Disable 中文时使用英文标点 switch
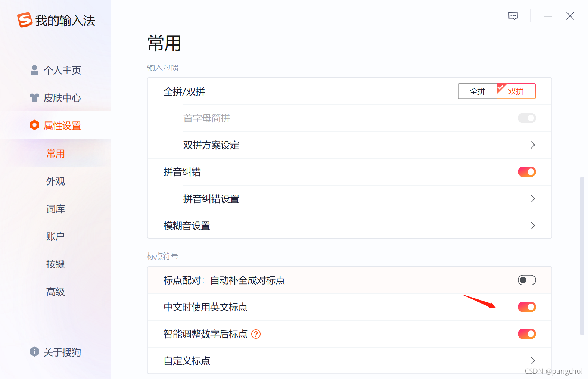 tap(527, 307)
